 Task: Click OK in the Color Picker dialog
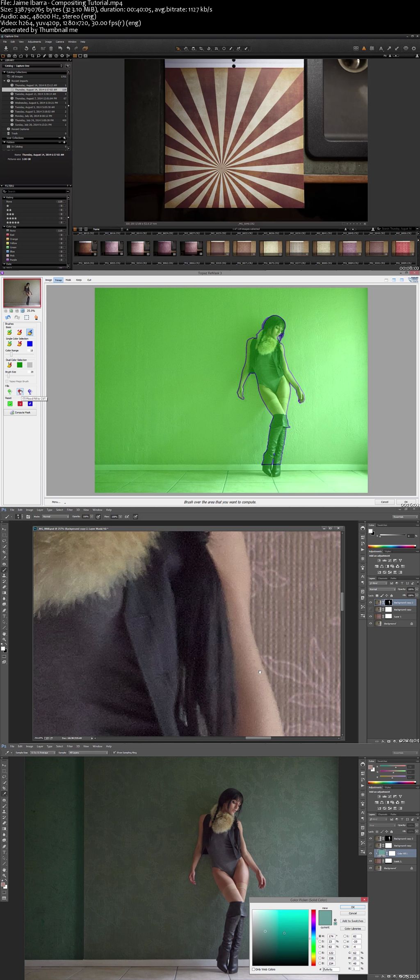353,907
